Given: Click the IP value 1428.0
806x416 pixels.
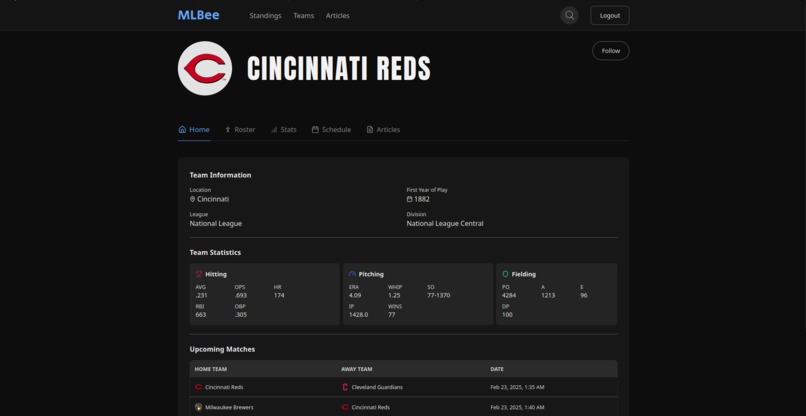Looking at the screenshot, I should tap(358, 315).
